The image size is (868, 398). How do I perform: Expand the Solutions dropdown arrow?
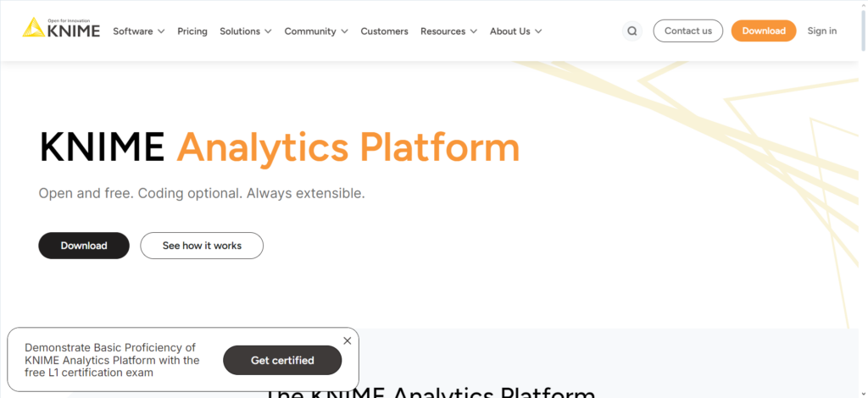pyautogui.click(x=268, y=31)
